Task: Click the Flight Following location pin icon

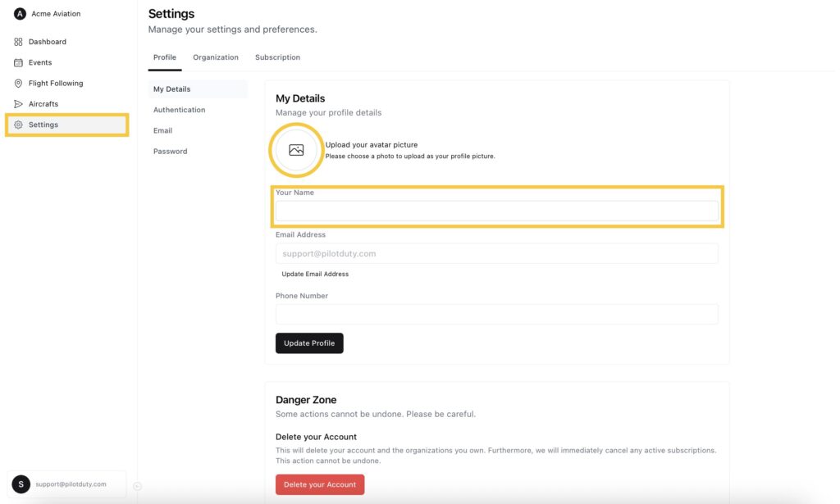Action: [18, 83]
